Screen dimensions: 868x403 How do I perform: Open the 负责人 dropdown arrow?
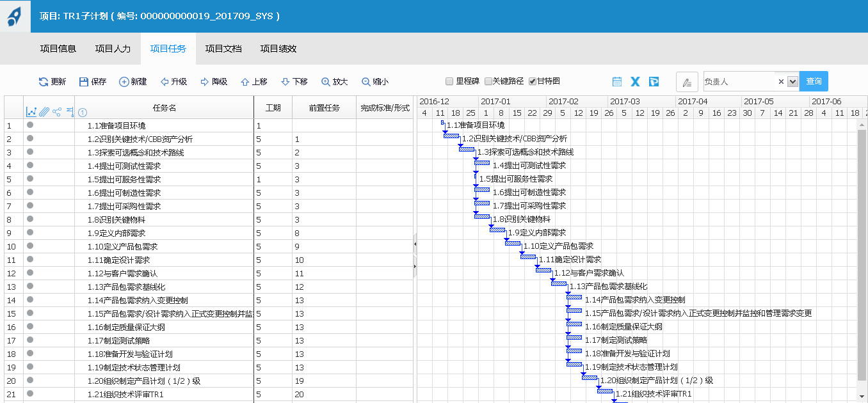[792, 82]
